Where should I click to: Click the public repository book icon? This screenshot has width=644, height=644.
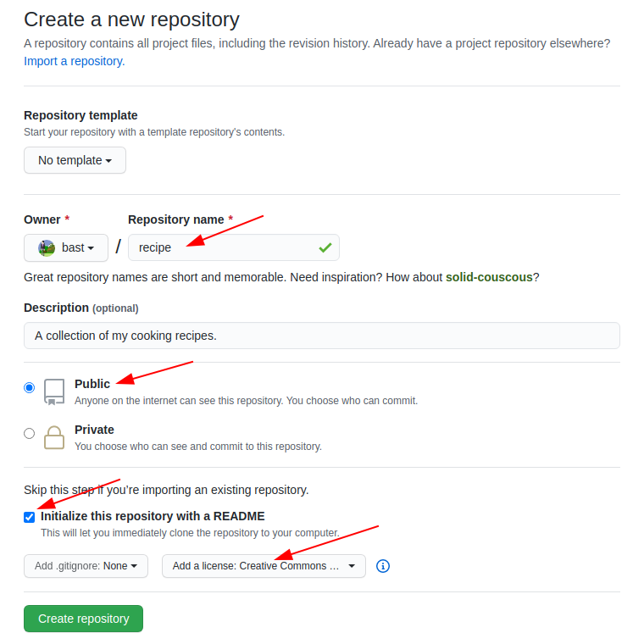point(54,391)
